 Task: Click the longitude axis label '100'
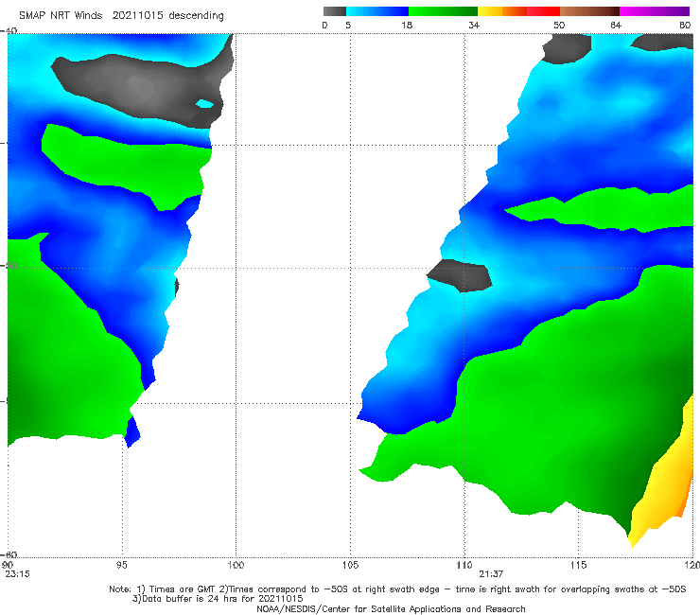236,565
